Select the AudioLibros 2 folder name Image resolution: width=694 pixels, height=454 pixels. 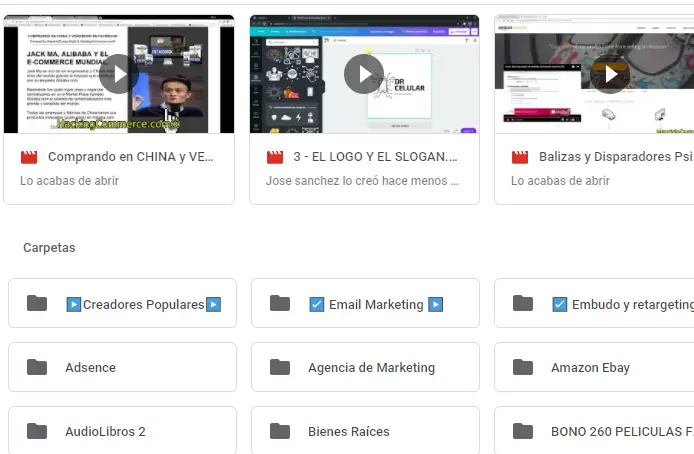105,431
